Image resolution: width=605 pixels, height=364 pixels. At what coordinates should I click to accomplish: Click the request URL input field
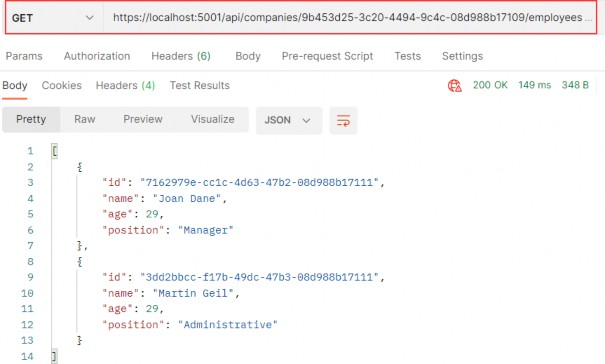click(350, 18)
